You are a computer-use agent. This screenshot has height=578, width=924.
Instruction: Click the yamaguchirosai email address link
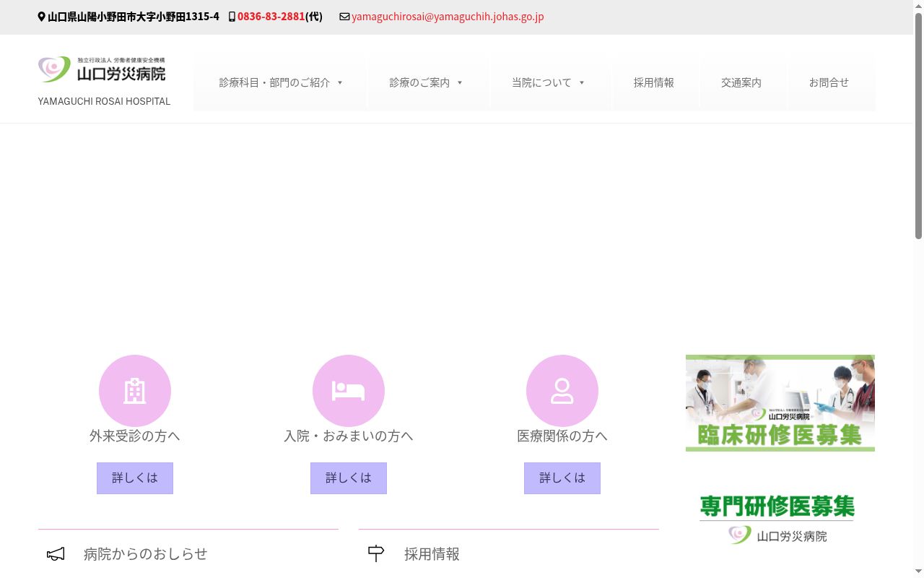[x=448, y=17]
